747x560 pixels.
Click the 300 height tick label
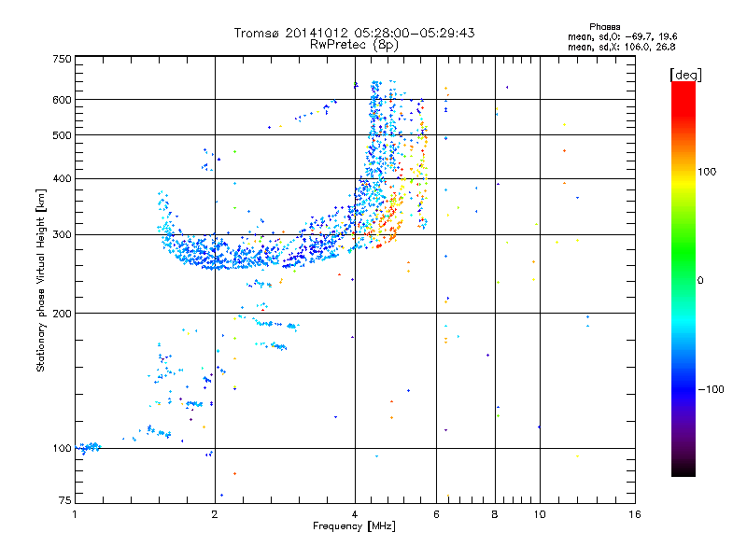(x=62, y=235)
